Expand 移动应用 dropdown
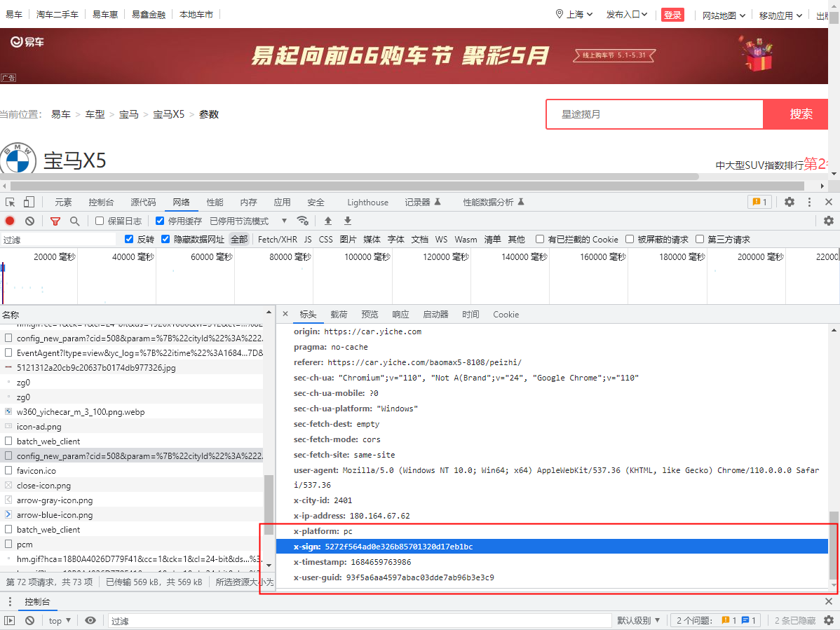The image size is (840, 630). 780,15
